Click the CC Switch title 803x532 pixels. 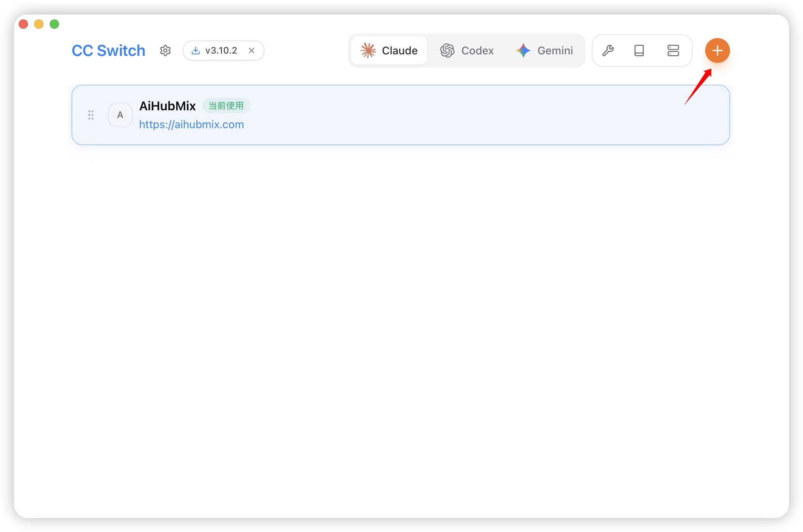(108, 50)
